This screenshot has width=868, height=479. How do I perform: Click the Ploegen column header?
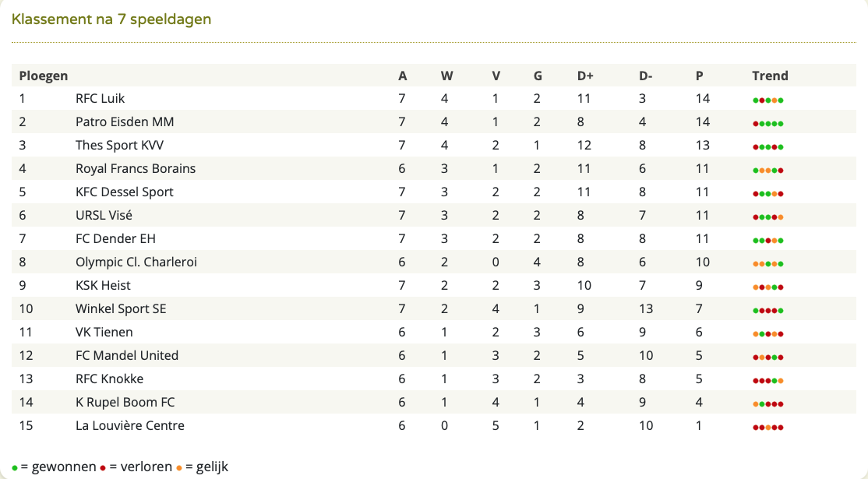[x=43, y=76]
